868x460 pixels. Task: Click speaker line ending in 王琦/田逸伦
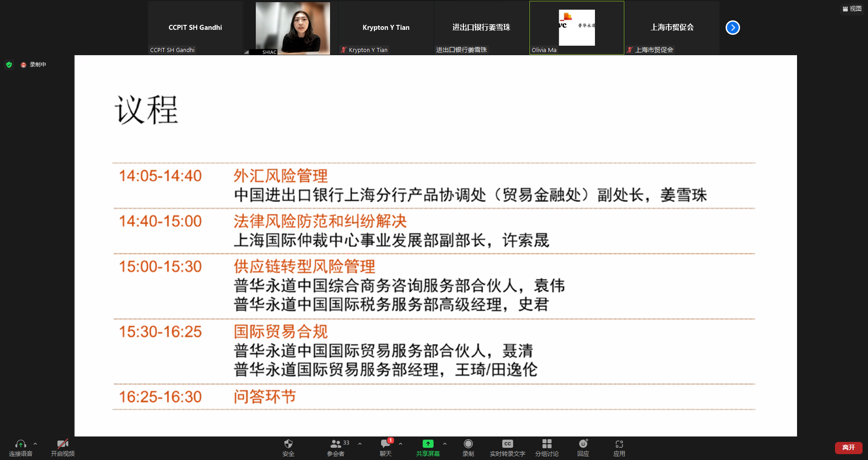click(386, 370)
